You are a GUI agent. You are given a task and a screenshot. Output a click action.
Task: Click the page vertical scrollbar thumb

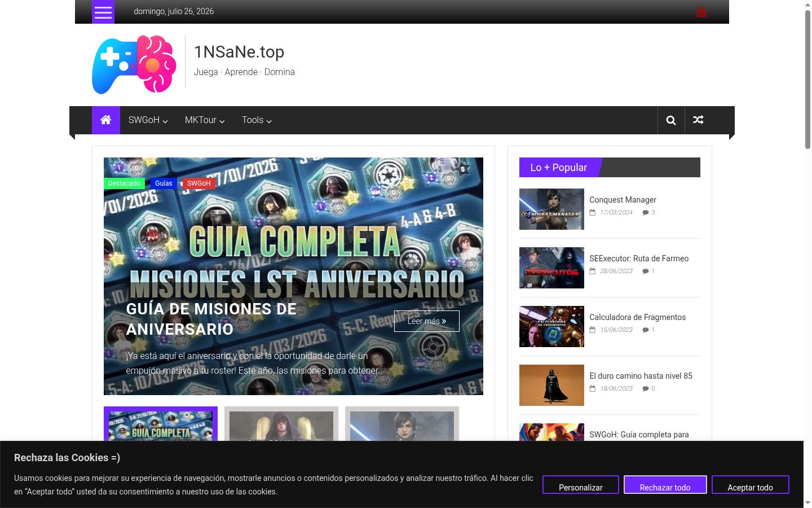coord(807,79)
